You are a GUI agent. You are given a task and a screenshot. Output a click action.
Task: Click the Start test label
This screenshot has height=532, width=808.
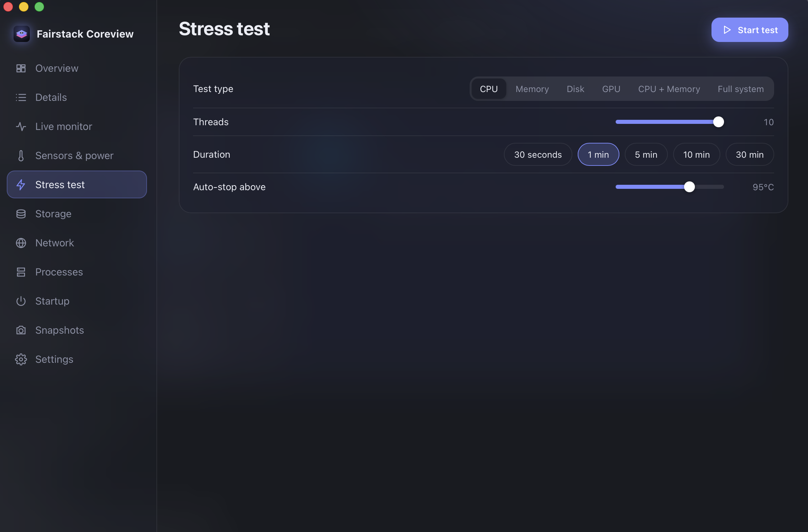tap(758, 30)
